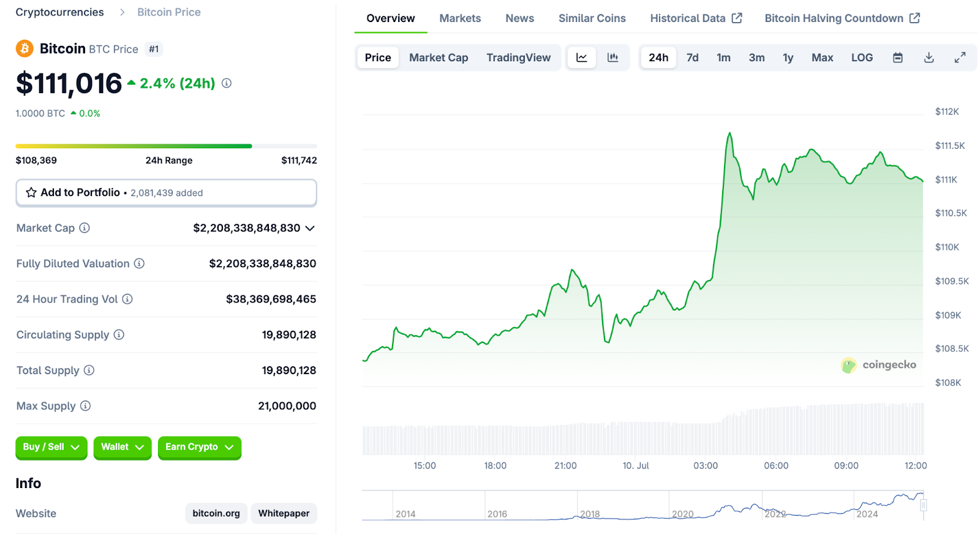This screenshot has width=980, height=534.
Task: Click the 24h high value $111,742
Action: pos(299,160)
